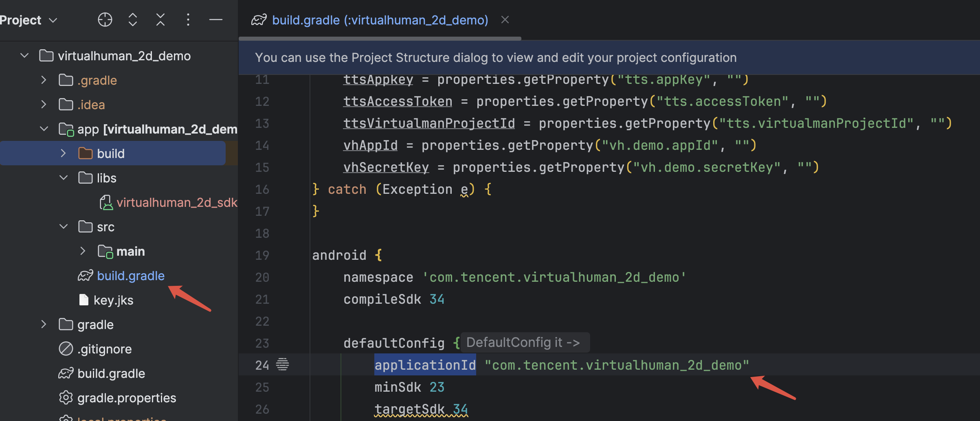
Task: Collapse the virtualhuman_2d_demo root folder
Action: 25,56
